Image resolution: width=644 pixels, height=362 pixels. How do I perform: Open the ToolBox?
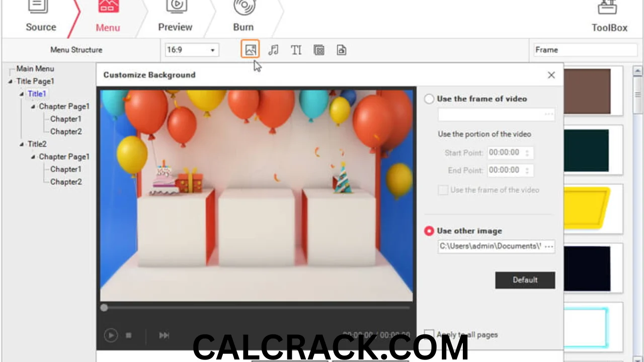click(x=609, y=16)
